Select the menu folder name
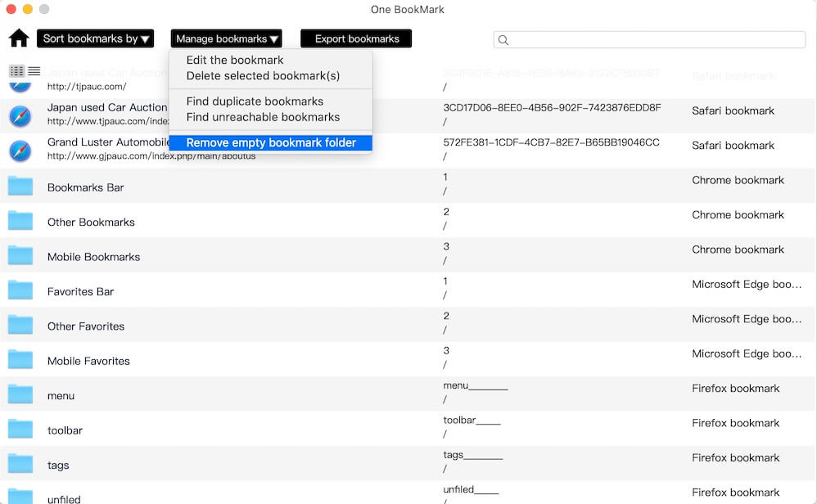The height and width of the screenshot is (504, 817). (61, 396)
